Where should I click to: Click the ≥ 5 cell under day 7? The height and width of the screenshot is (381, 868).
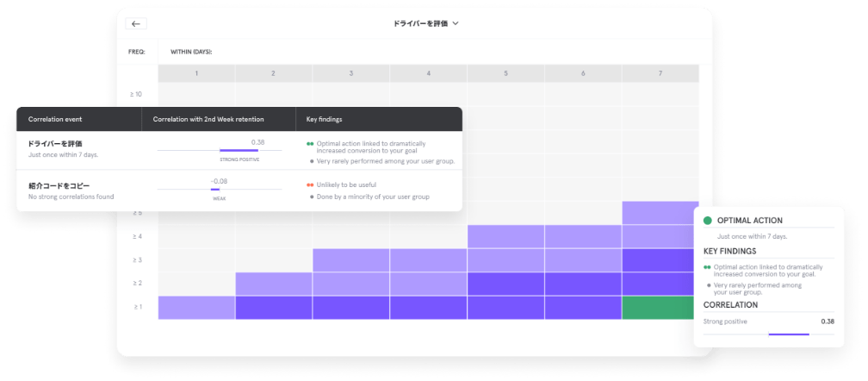pos(660,213)
